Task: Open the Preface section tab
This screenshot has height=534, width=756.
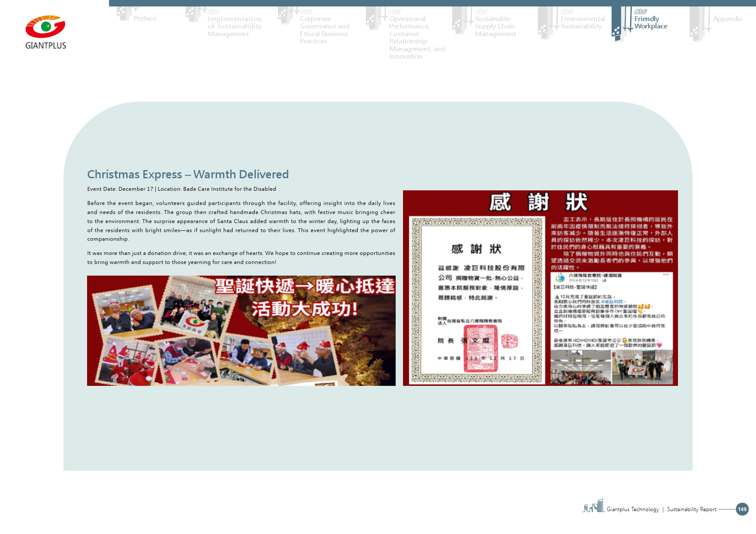Action: coord(145,19)
